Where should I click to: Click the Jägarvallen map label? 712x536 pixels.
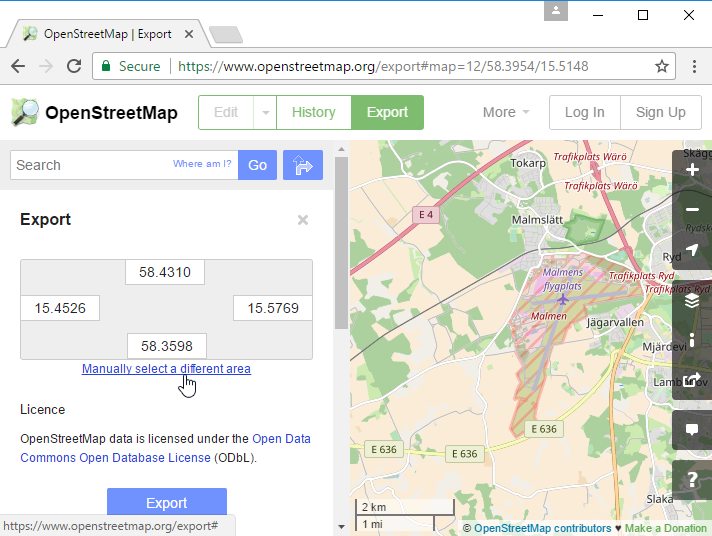(x=615, y=323)
